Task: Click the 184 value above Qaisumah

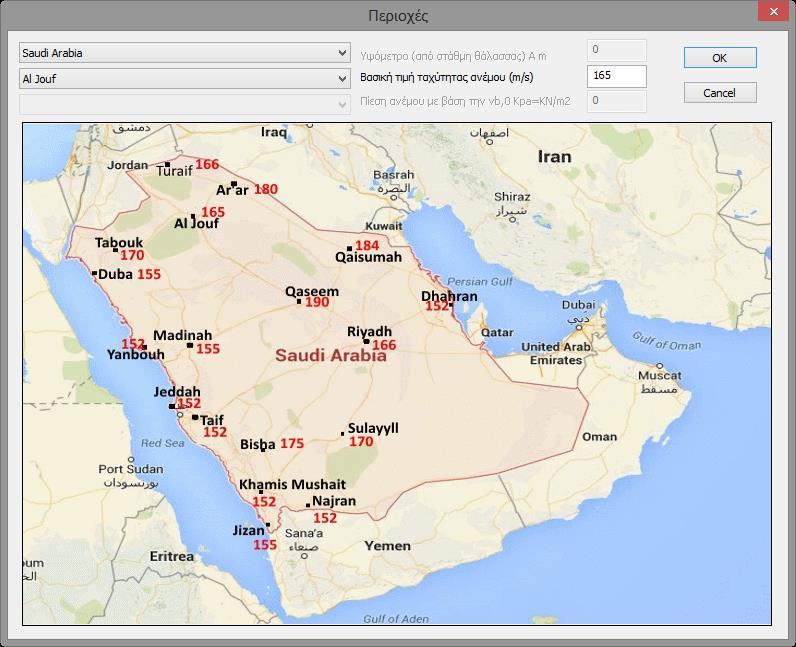Action: (367, 245)
